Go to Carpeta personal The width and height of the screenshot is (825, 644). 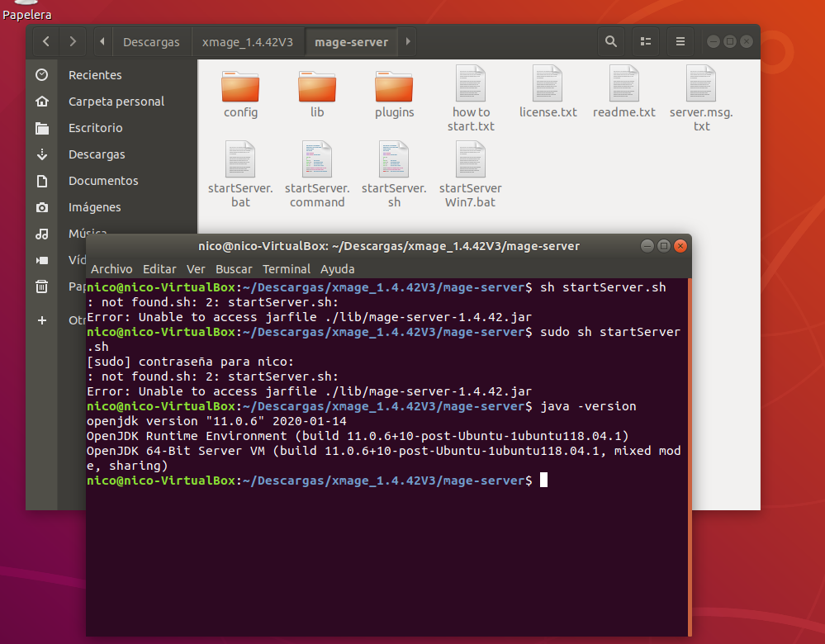[x=116, y=102]
